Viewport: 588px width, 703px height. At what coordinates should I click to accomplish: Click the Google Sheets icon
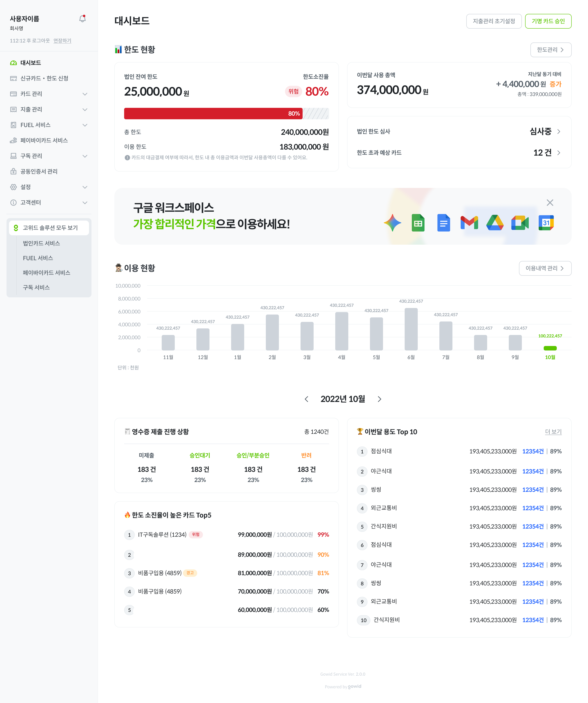(418, 223)
